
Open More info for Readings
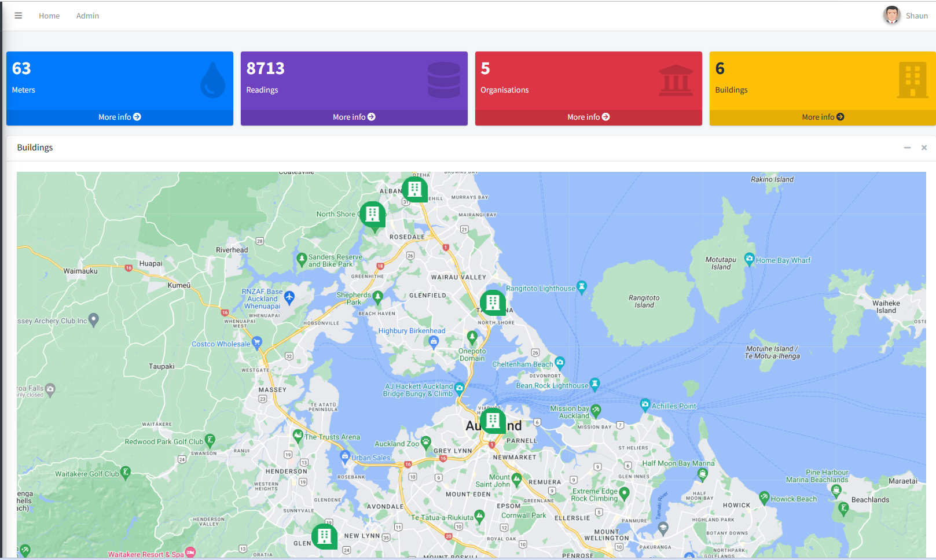point(354,117)
